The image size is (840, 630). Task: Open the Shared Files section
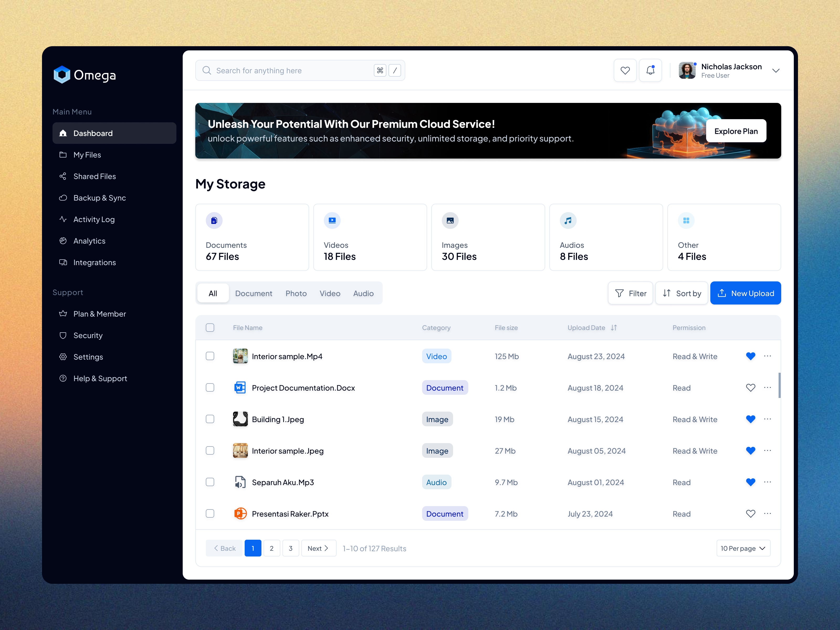pyautogui.click(x=94, y=176)
